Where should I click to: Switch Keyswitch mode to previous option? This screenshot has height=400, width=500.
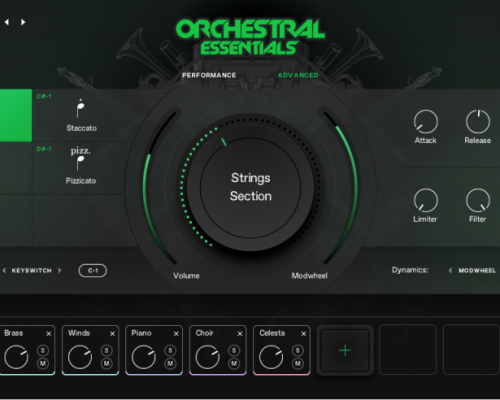point(4,270)
